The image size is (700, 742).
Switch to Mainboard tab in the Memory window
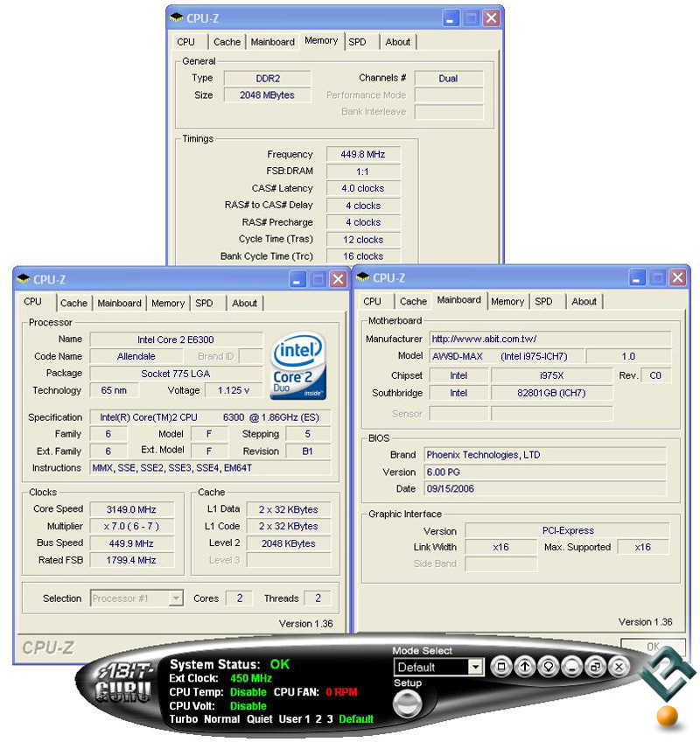pos(273,42)
